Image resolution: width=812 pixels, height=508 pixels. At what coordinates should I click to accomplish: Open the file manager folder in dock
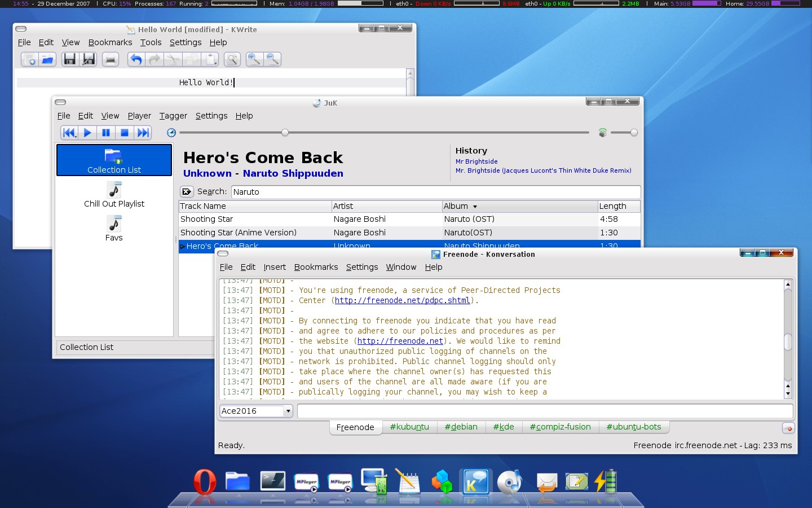[237, 481]
